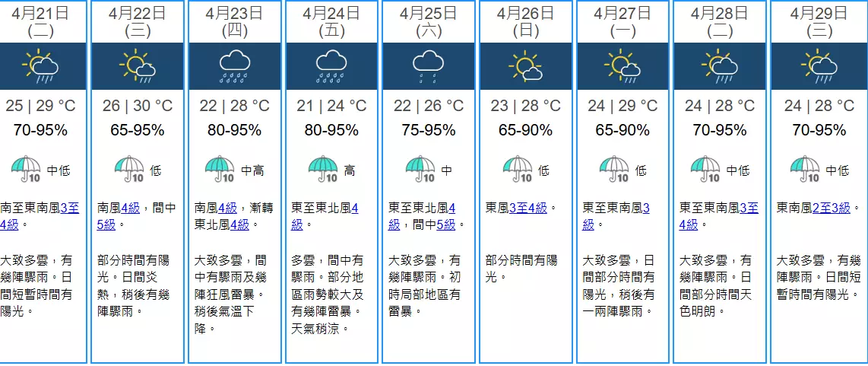Click the April 29 wind force 2至3級 link

point(831,208)
